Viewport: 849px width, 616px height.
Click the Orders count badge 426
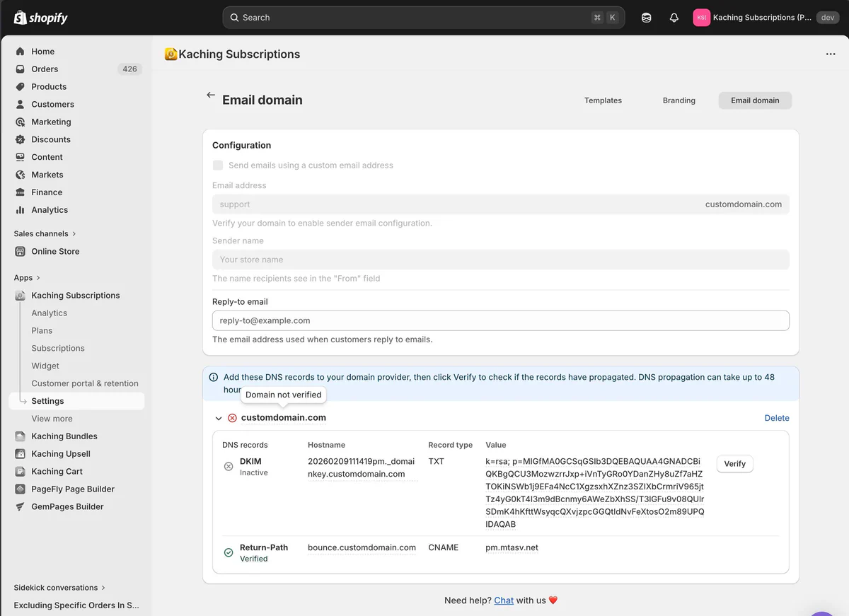pos(129,69)
